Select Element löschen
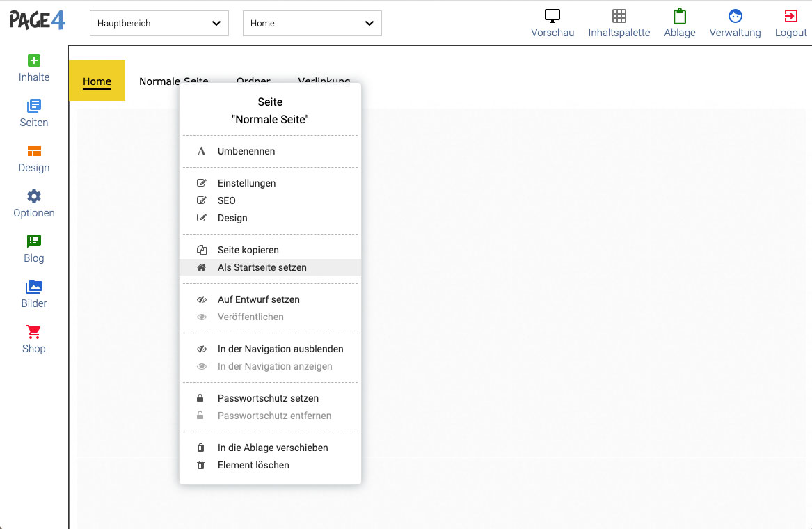Image resolution: width=812 pixels, height=529 pixels. [x=270, y=465]
